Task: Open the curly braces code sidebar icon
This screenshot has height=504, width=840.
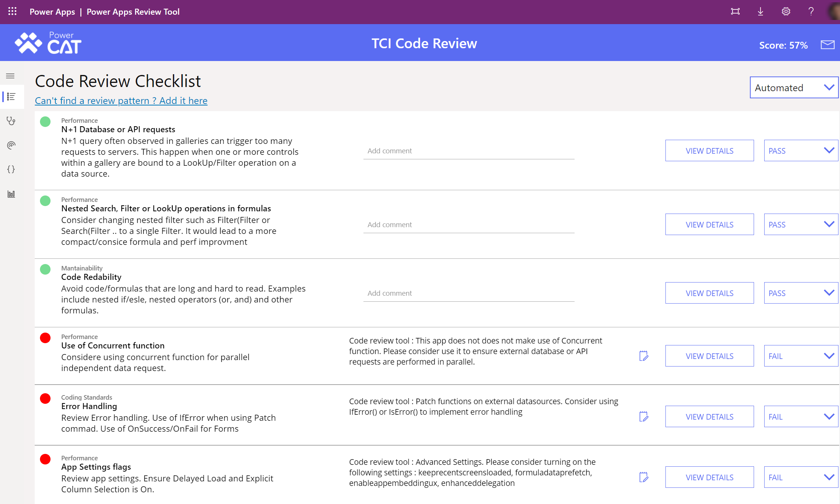Action: click(x=11, y=169)
